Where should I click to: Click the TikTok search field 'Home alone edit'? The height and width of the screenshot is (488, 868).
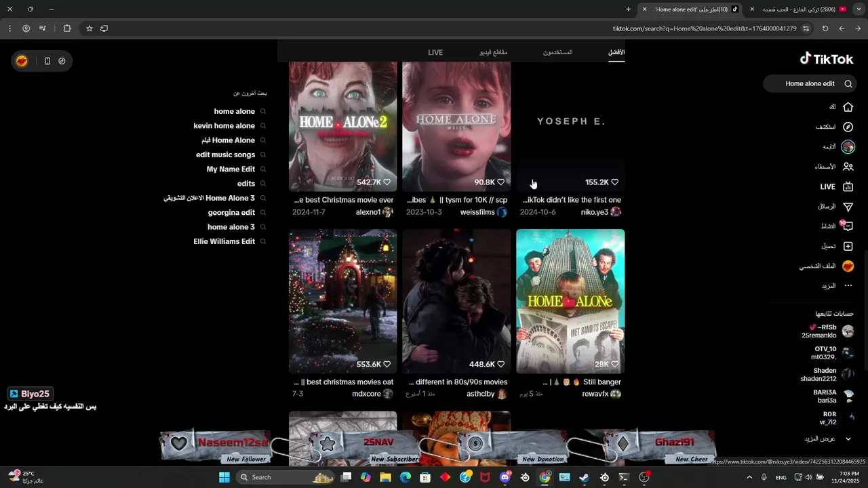tap(810, 84)
